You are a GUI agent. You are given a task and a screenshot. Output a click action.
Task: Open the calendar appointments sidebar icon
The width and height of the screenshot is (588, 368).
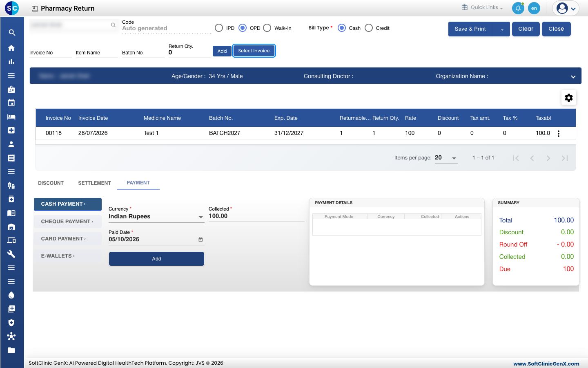pos(11,103)
